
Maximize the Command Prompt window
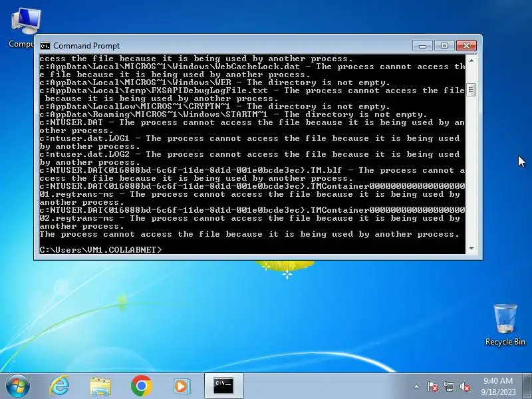(x=444, y=46)
